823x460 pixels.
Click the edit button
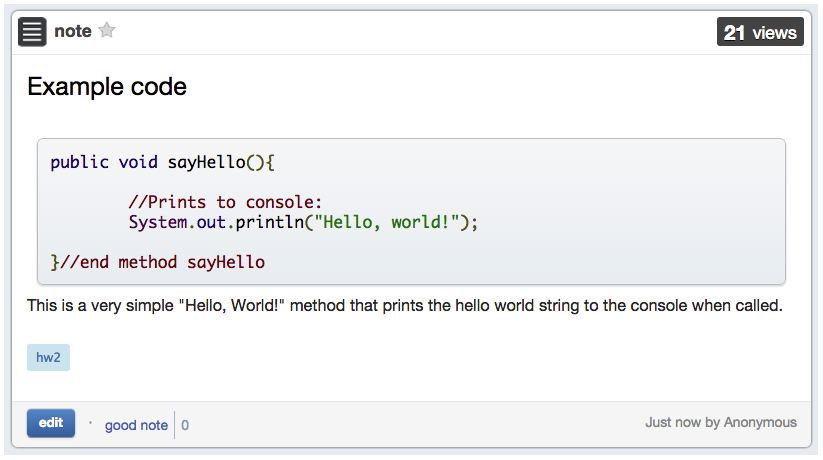(51, 423)
